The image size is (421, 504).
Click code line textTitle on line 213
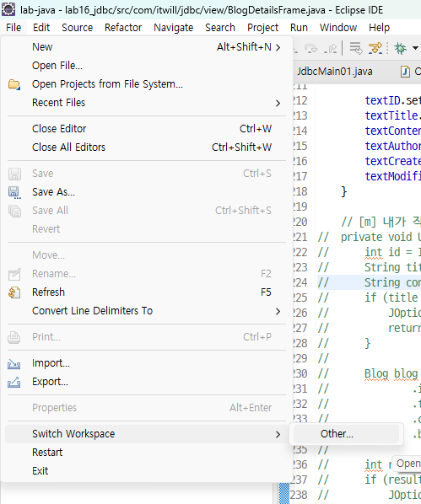pos(392,115)
